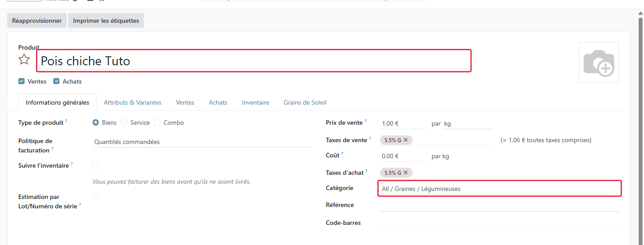Image resolution: width=644 pixels, height=245 pixels.
Task: Click into the Code-barres field
Action: pos(499,223)
